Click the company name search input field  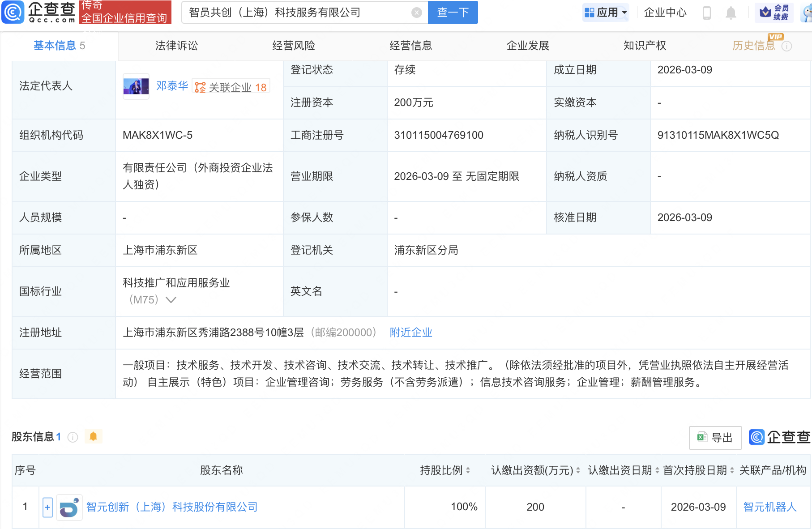click(298, 13)
